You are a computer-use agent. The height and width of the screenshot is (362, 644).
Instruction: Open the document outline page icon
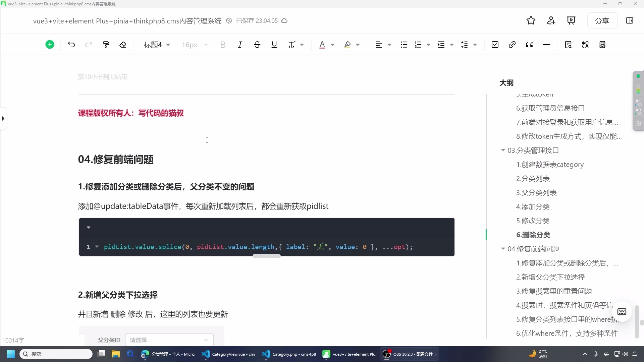[x=602, y=45]
